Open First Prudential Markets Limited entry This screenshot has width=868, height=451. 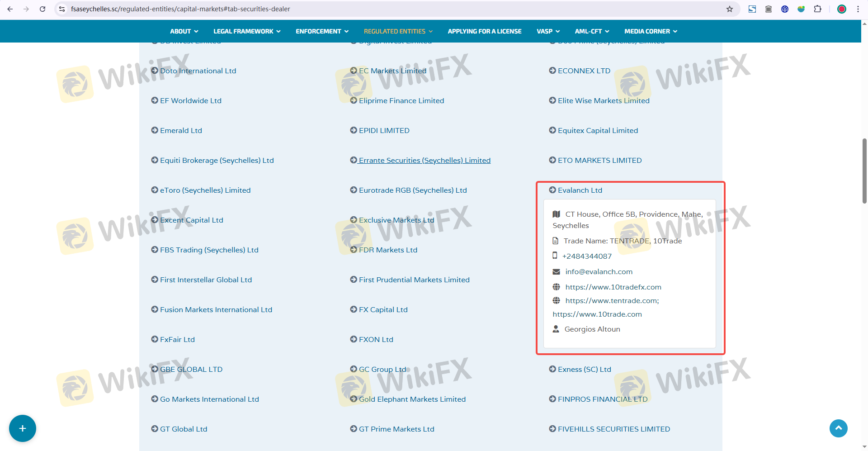click(414, 280)
